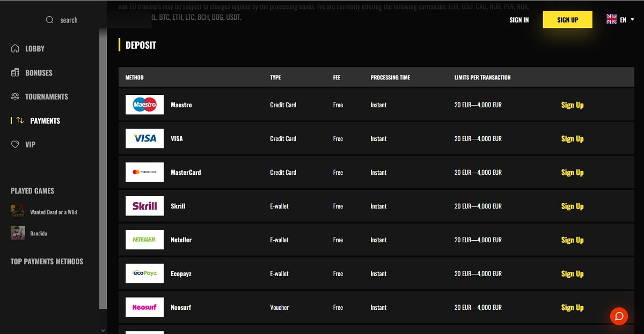
Task: Click the Maestro card logo
Action: (x=144, y=105)
